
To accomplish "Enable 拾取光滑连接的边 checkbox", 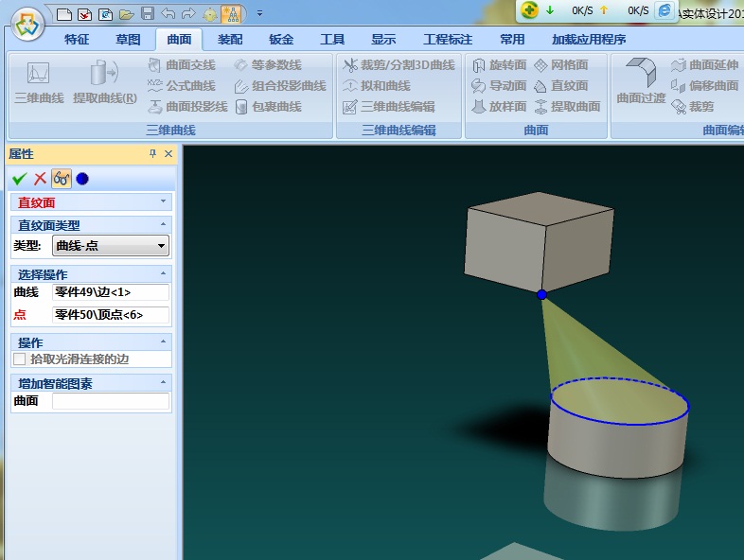I will pos(20,359).
